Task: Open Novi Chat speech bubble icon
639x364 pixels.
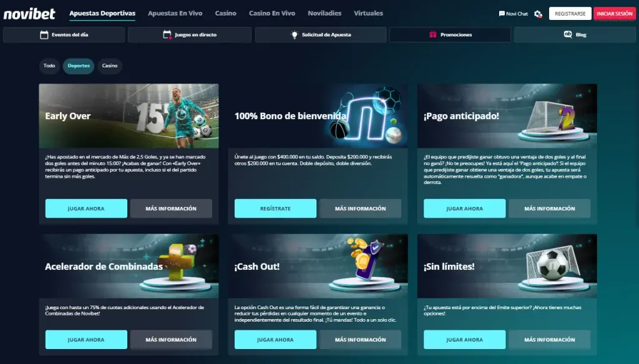Action: [502, 14]
